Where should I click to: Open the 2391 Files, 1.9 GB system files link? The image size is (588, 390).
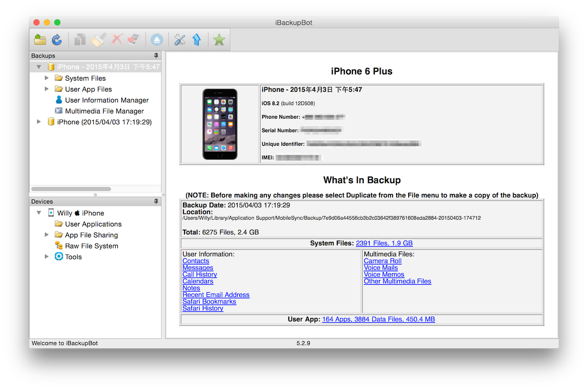(x=384, y=243)
